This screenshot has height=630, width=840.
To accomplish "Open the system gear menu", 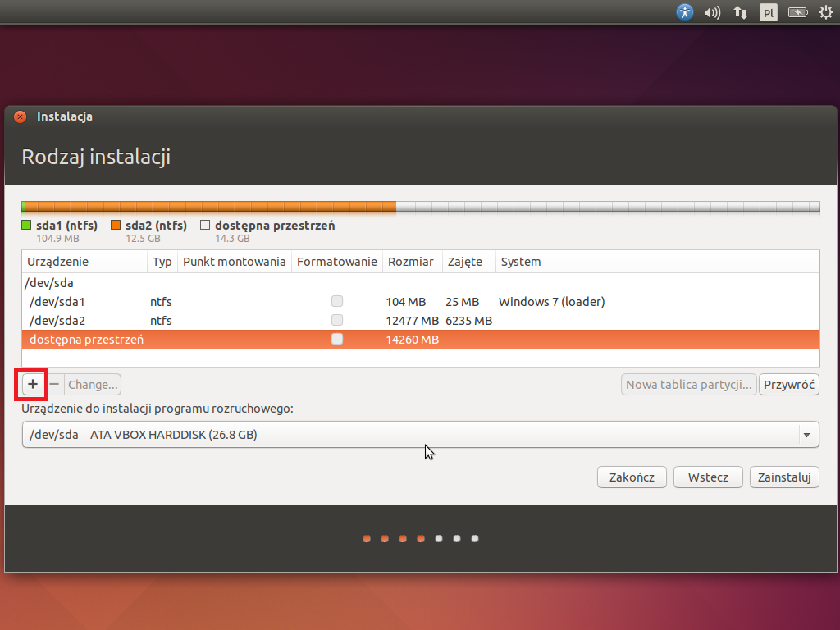I will (826, 11).
